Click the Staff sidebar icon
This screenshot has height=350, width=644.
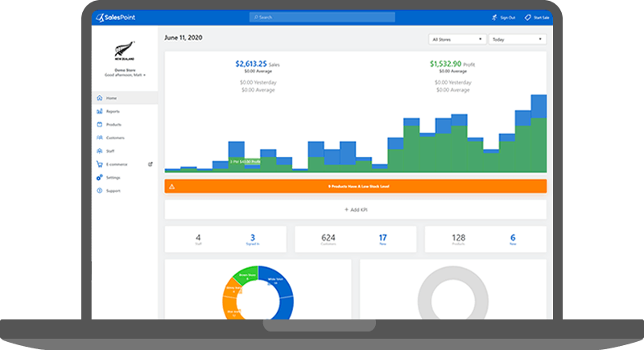(99, 151)
